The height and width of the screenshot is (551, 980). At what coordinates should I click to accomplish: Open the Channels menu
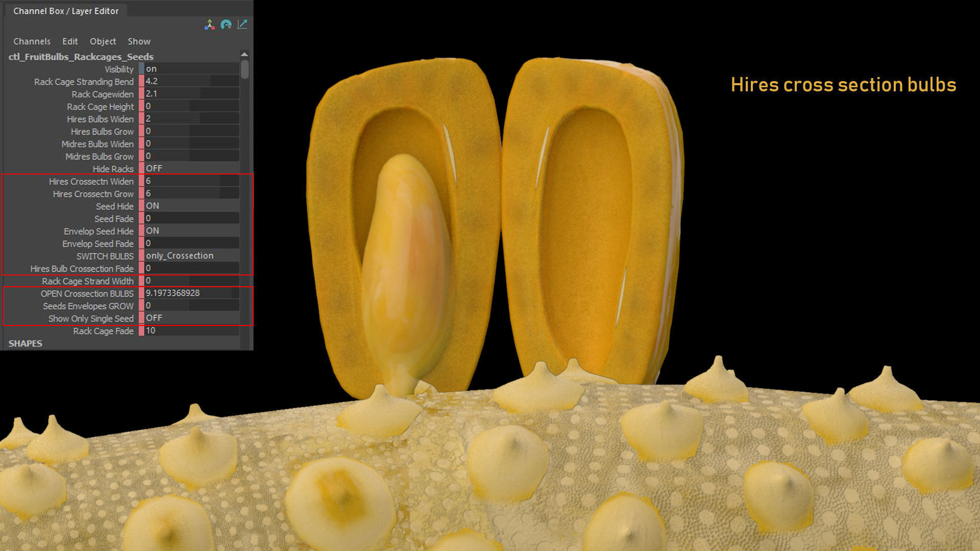[32, 41]
